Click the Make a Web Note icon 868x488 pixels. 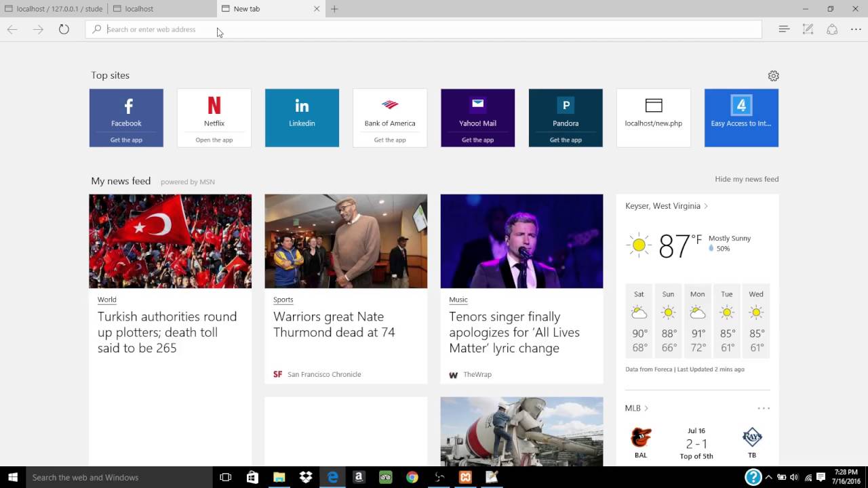[808, 29]
